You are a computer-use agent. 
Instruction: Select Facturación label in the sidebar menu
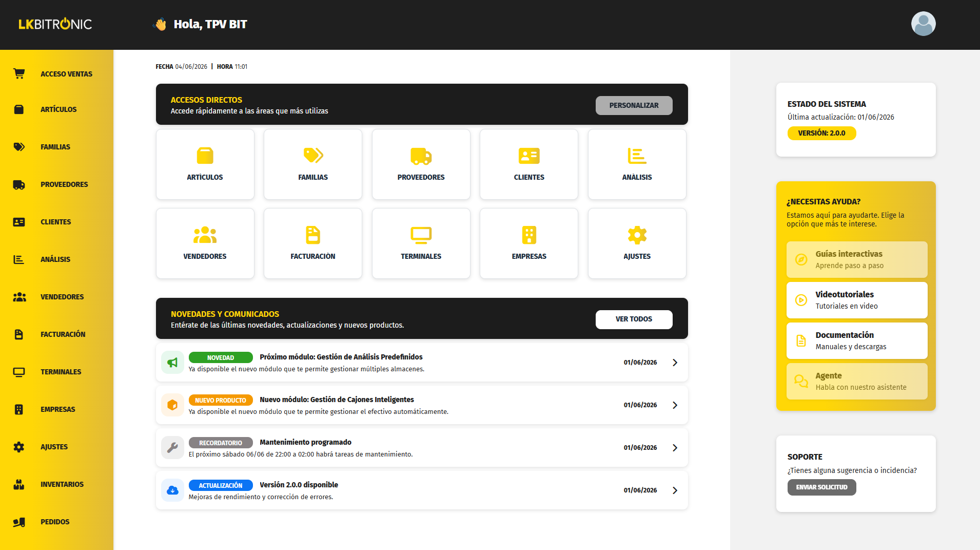(63, 334)
